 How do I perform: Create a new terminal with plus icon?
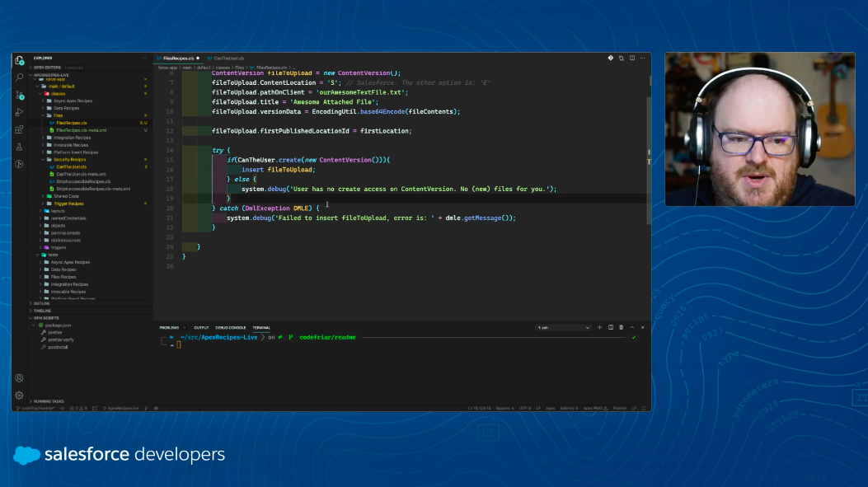pos(599,328)
